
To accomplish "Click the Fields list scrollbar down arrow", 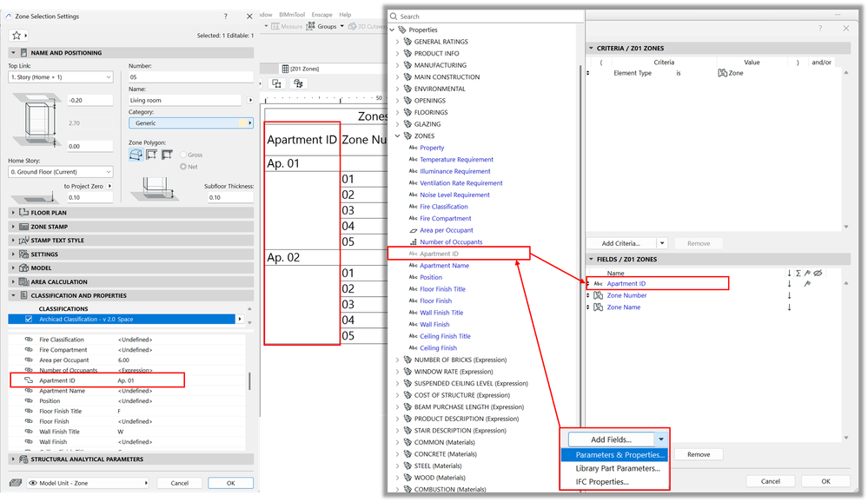I will [x=846, y=438].
